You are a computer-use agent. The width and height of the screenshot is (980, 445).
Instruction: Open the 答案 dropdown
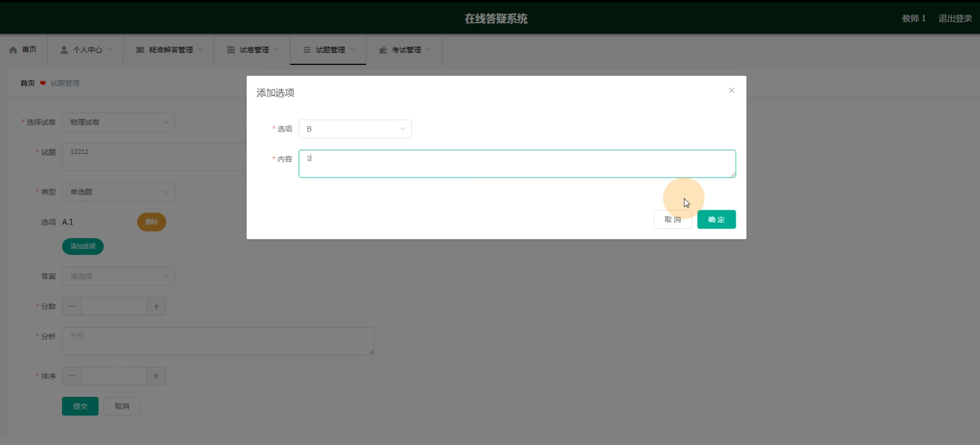click(x=119, y=276)
